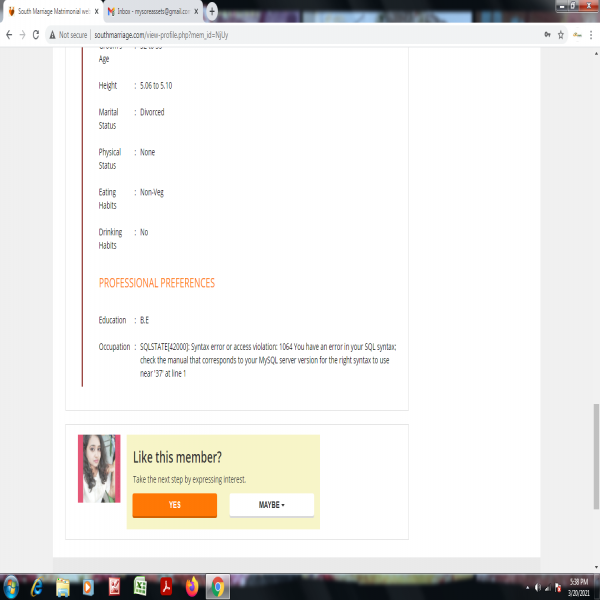
Task: Reload the current page
Action: pos(36,34)
